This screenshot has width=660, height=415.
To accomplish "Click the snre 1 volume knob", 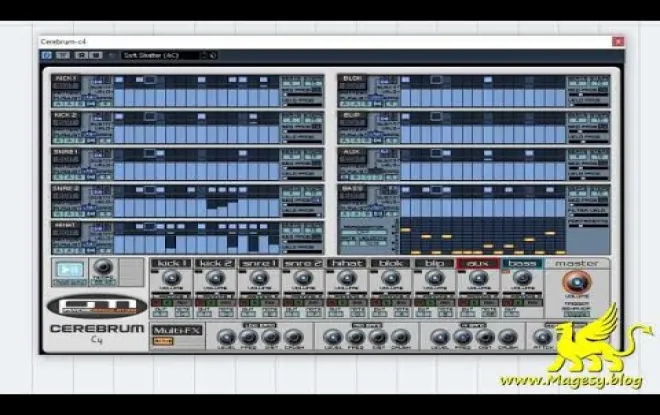I will click(259, 278).
